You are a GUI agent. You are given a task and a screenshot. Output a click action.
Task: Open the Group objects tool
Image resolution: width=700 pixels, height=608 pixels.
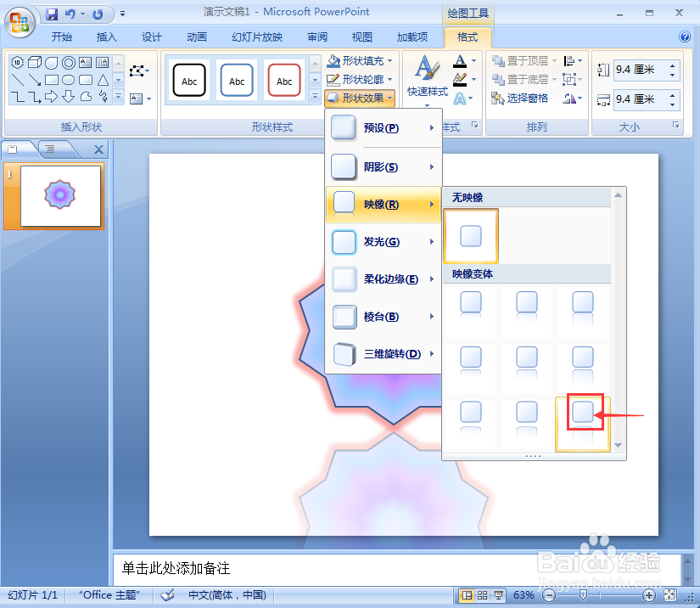coord(573,80)
